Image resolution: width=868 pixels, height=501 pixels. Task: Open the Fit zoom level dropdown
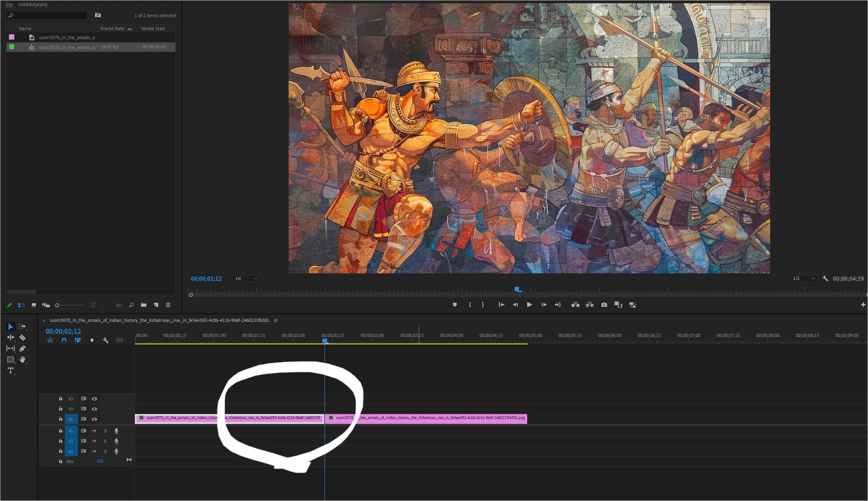pyautogui.click(x=246, y=279)
